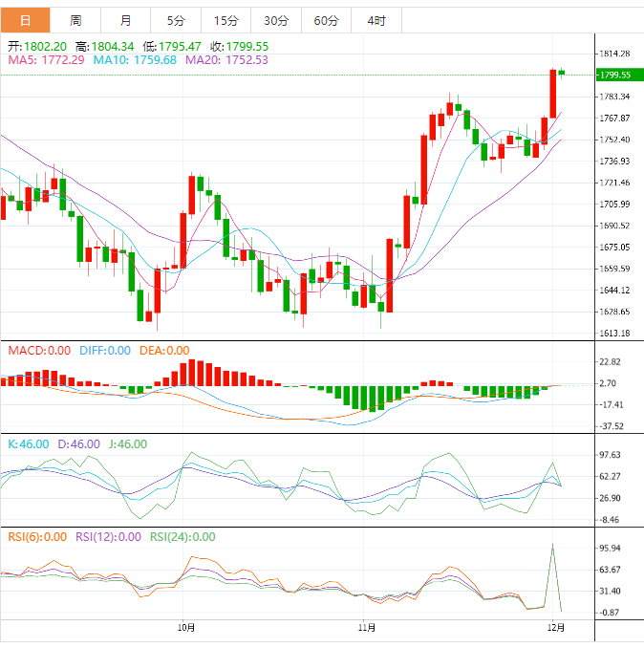Image resolution: width=644 pixels, height=648 pixels.
Task: Click the 95.94 RSI axis value
Action: tap(610, 548)
